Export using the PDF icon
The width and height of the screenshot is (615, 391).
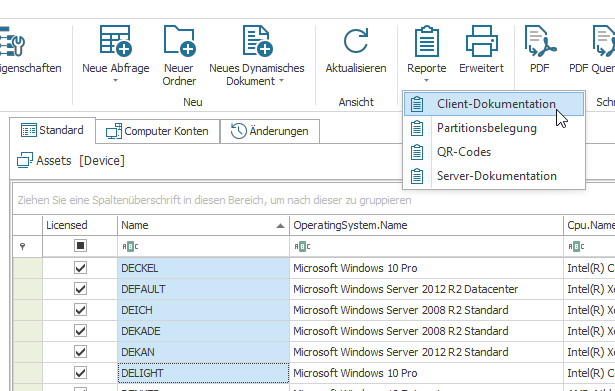point(540,41)
